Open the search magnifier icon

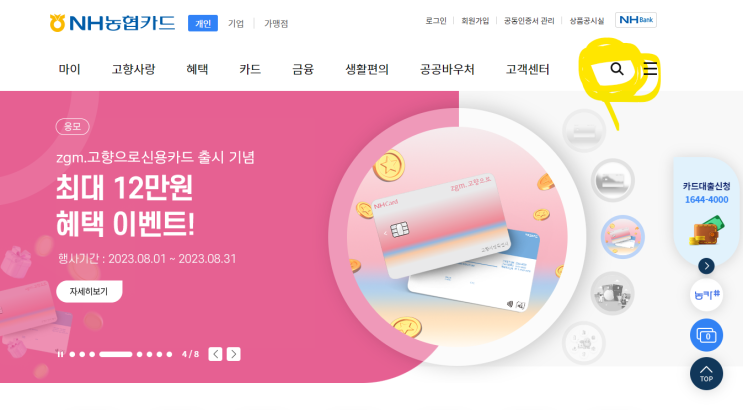[616, 69]
